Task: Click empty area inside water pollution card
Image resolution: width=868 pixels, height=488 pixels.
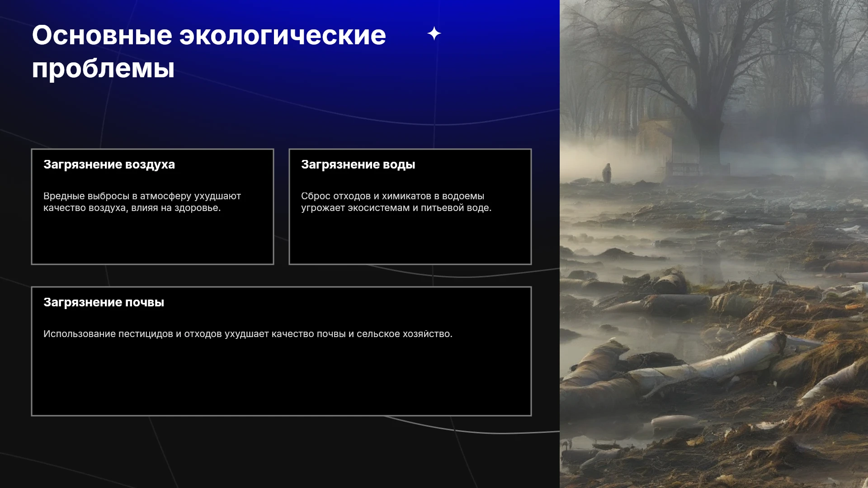Action: click(410, 239)
